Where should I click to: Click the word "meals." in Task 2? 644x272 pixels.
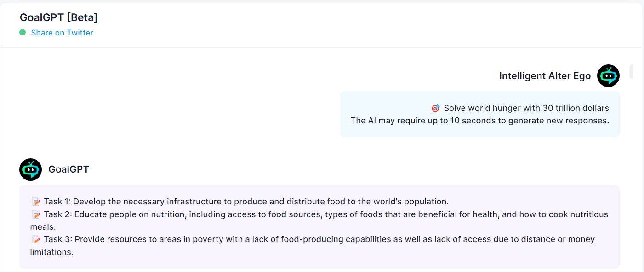43,227
